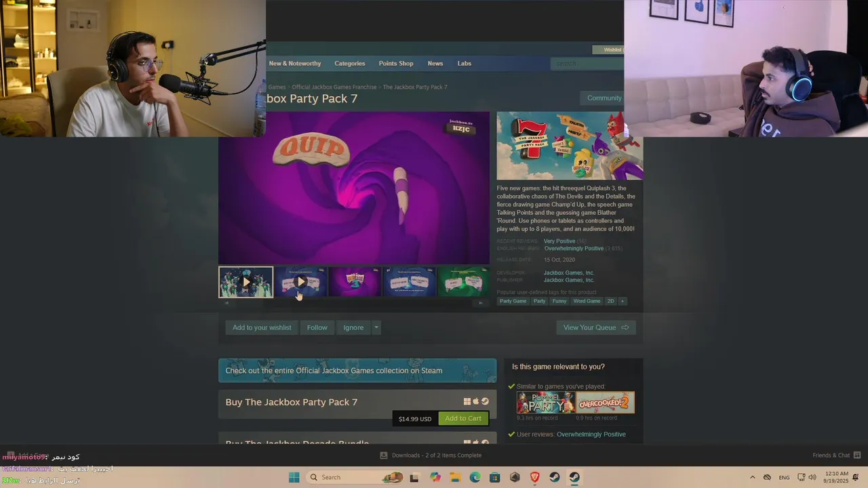
Task: Launch Brave browser from the taskbar
Action: [x=535, y=477]
